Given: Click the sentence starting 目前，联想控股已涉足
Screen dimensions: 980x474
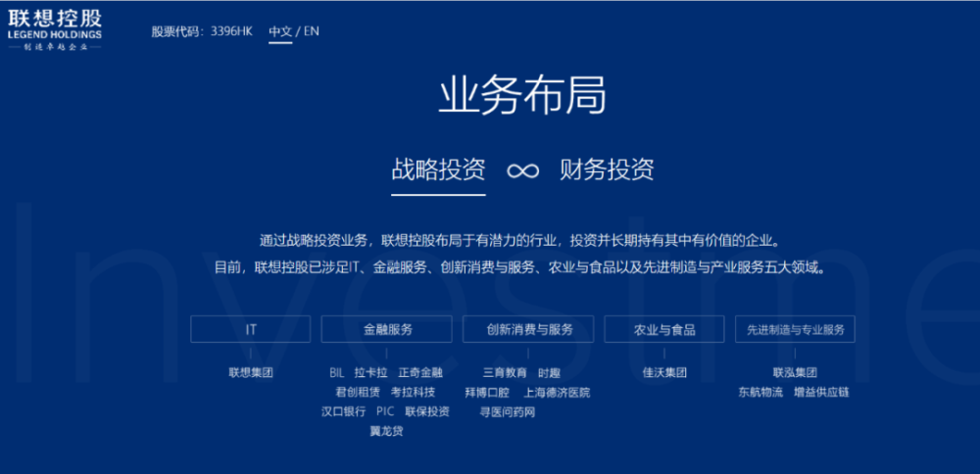Looking at the screenshot, I should (x=522, y=268).
